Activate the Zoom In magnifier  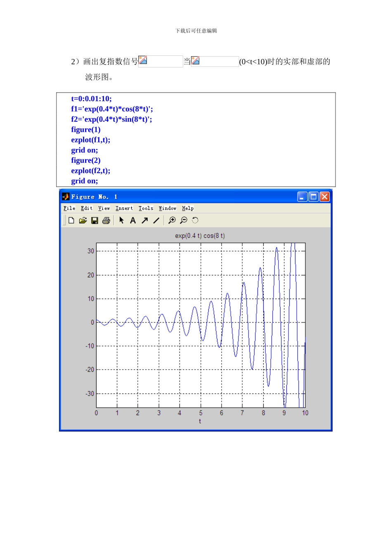click(172, 221)
